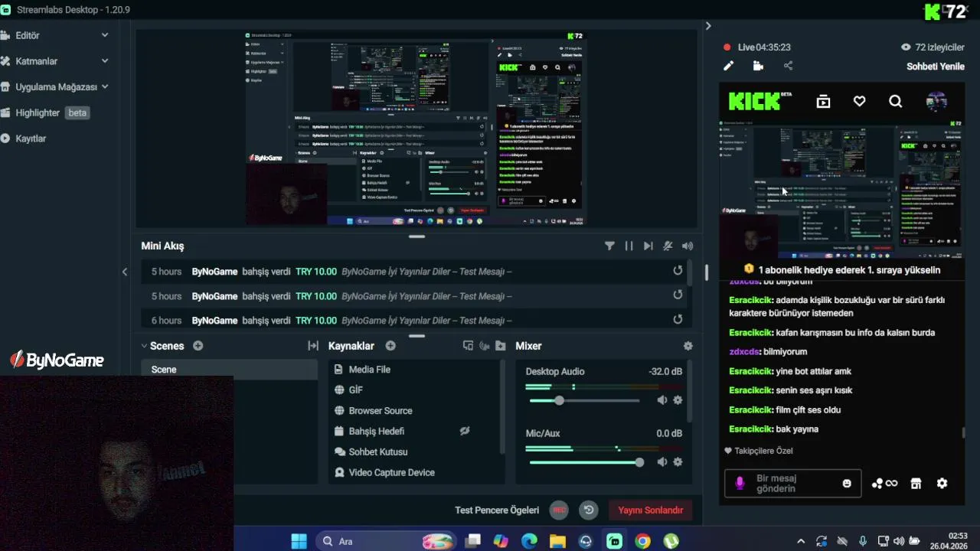The width and height of the screenshot is (980, 551).
Task: Pause the Mini Akış alert queue
Action: pos(629,246)
